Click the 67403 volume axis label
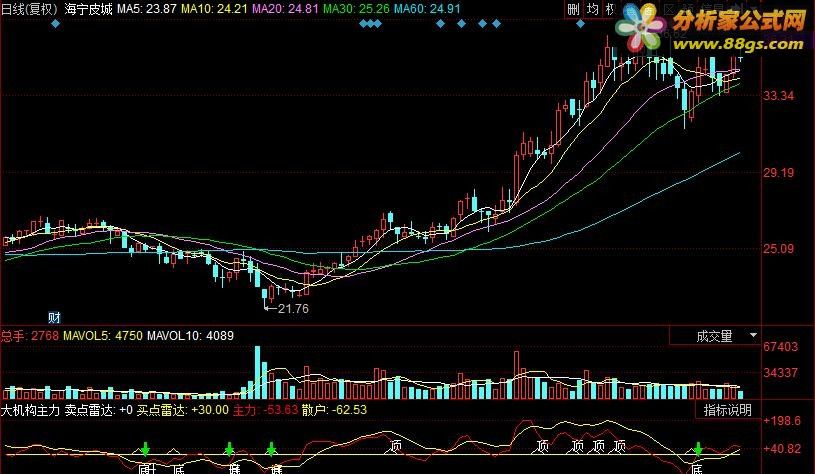Viewport: 815px width, 474px height. tap(780, 347)
